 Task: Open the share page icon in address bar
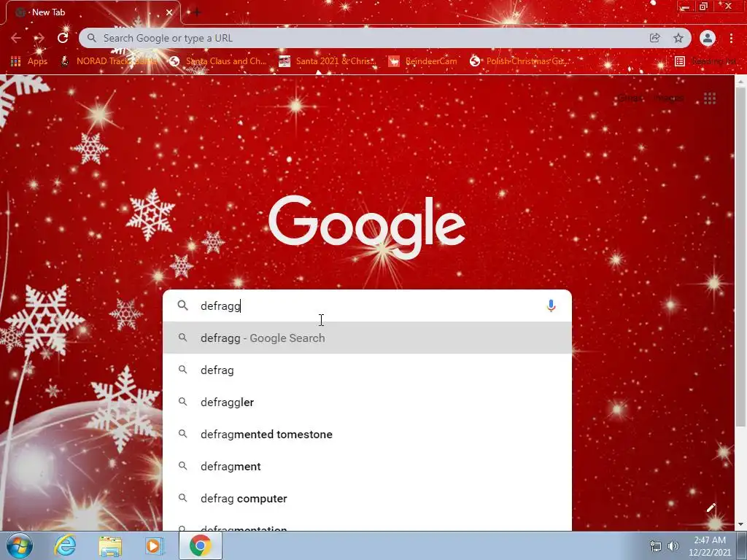coord(654,38)
